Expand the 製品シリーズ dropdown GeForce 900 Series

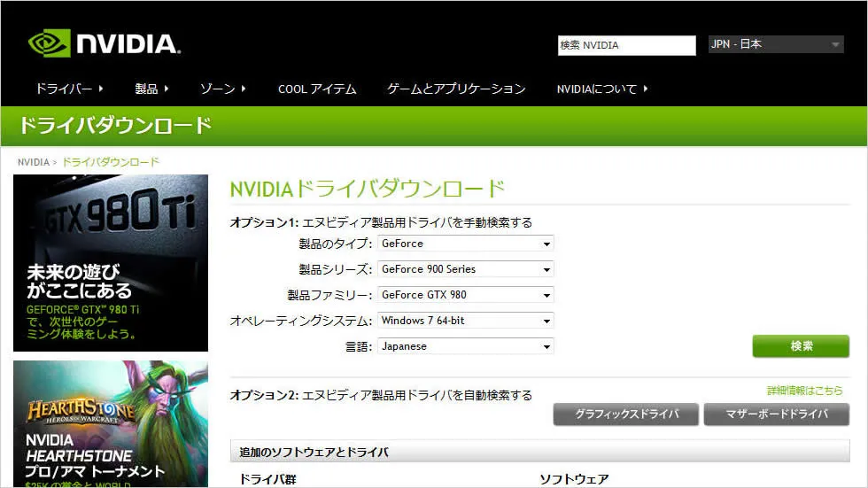(x=465, y=269)
